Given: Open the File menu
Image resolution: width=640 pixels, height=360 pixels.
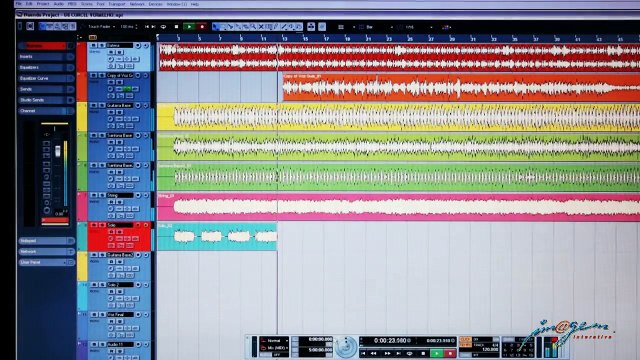Looking at the screenshot, I should [x=19, y=4].
